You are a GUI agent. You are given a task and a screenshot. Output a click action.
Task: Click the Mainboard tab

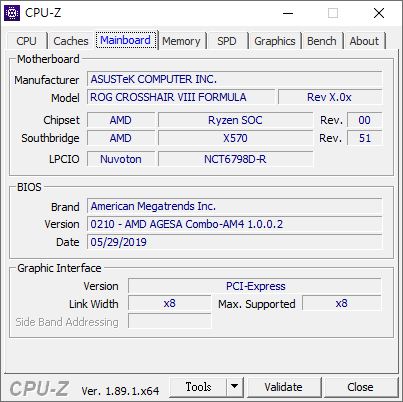point(126,40)
